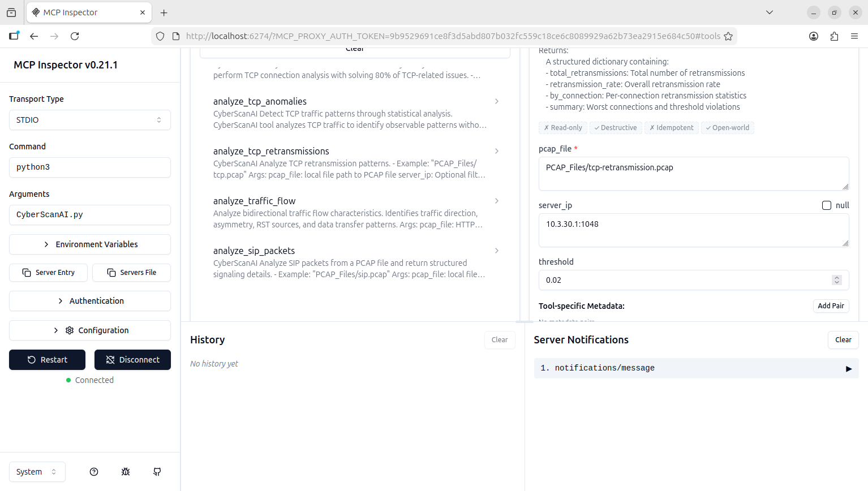Click the help question-mark icon

click(94, 472)
